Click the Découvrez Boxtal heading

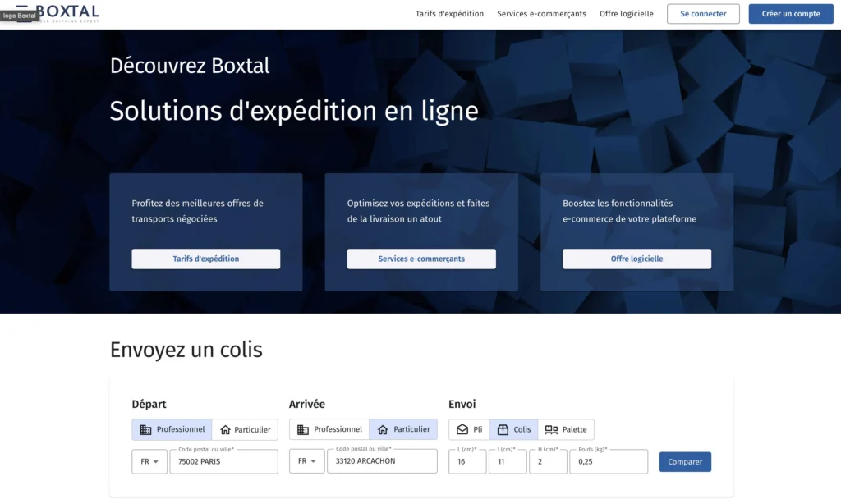coord(190,66)
